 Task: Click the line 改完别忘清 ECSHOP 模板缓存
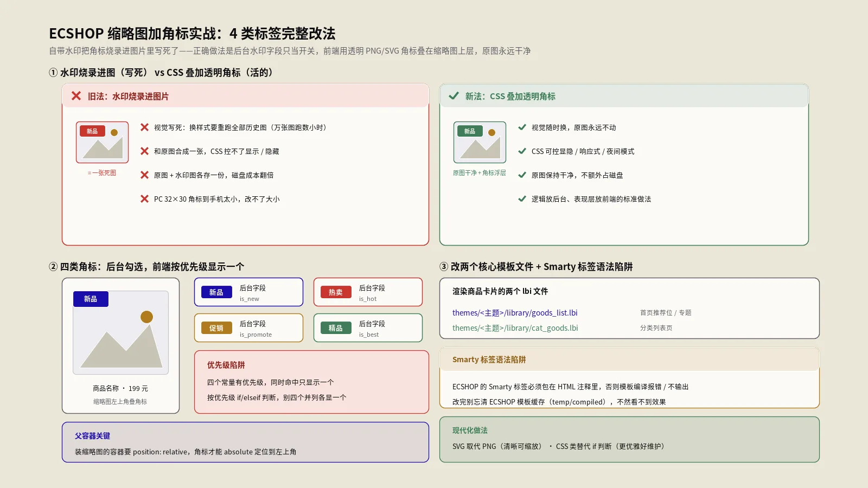(x=559, y=402)
